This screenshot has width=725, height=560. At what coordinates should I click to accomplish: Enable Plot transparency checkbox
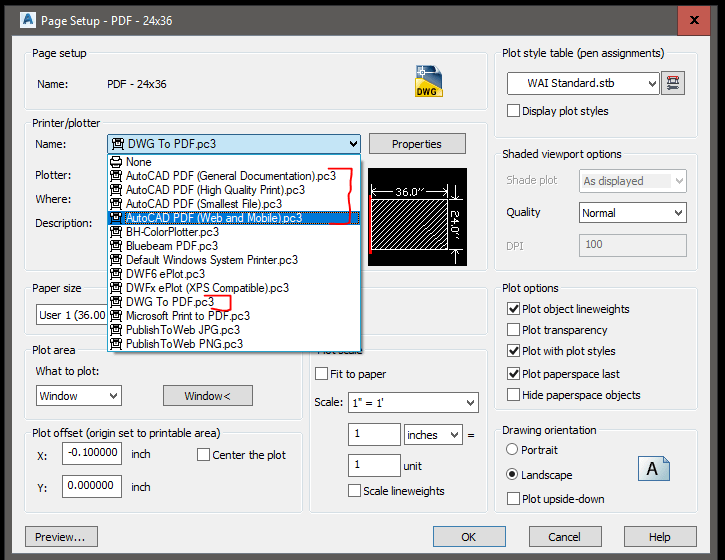513,330
